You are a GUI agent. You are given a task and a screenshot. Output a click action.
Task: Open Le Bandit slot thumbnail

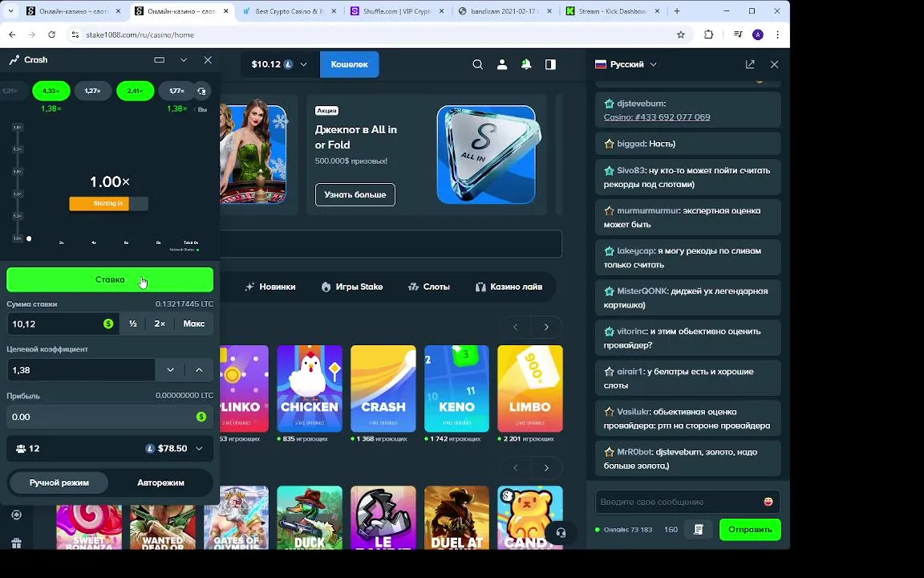383,518
